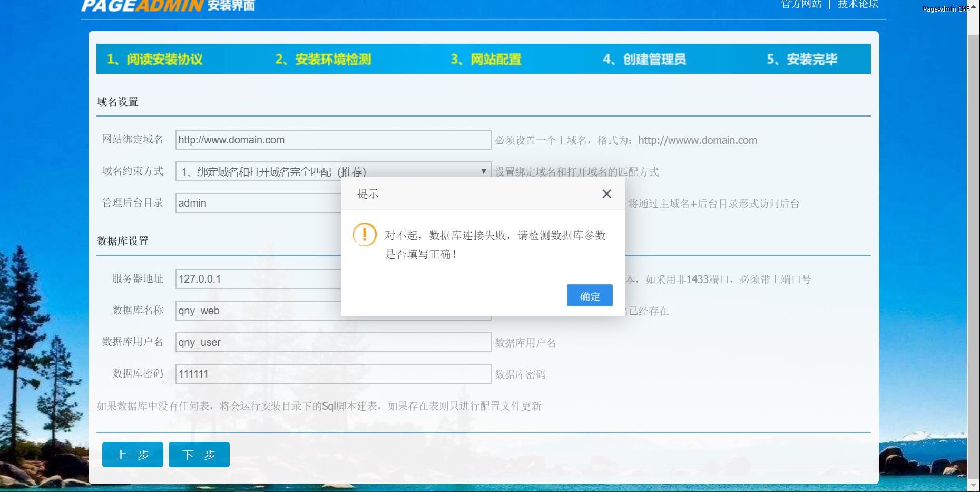The image size is (980, 492).
Task: Click the 数据库用户名 field qny_user
Action: click(x=333, y=342)
